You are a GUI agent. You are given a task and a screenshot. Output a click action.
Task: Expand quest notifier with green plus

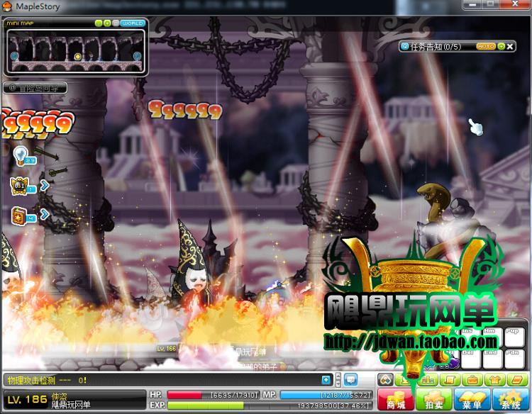click(x=501, y=46)
